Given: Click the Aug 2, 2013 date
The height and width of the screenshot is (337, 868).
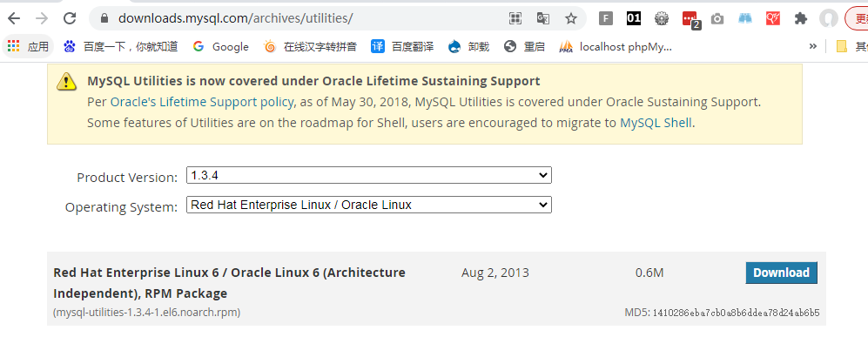Looking at the screenshot, I should pyautogui.click(x=495, y=273).
